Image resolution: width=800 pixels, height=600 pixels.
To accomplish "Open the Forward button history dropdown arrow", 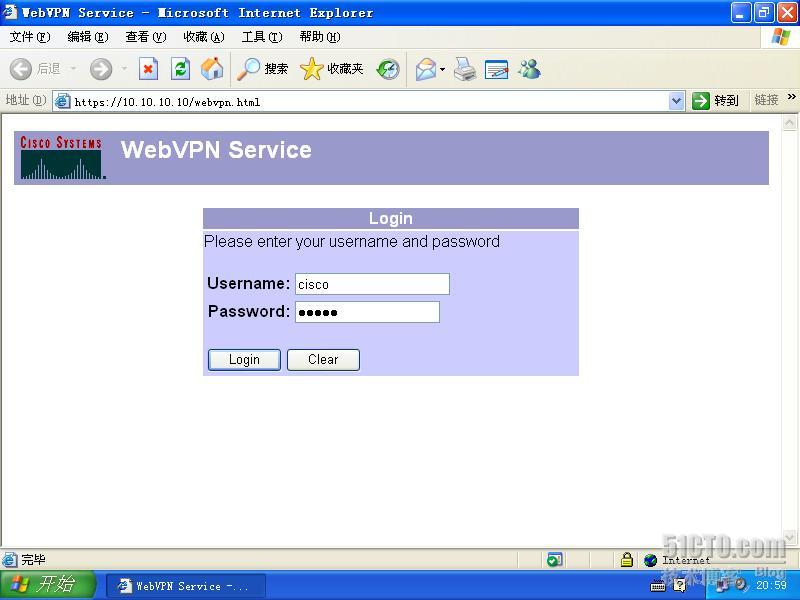I will tap(123, 68).
